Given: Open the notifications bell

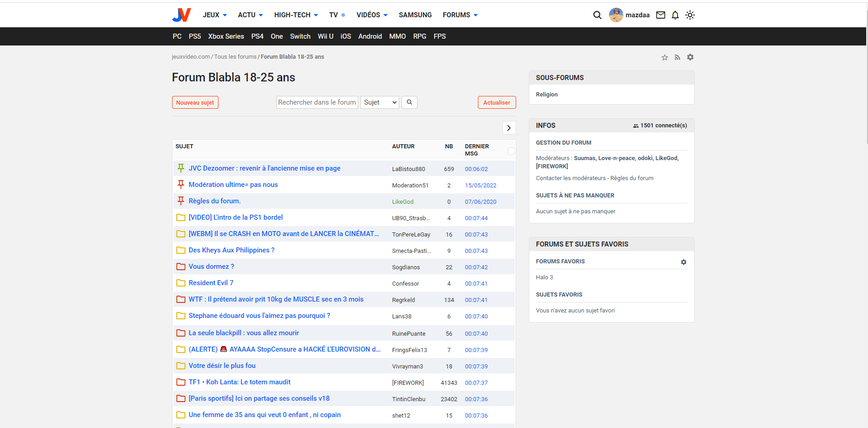Looking at the screenshot, I should 675,15.
